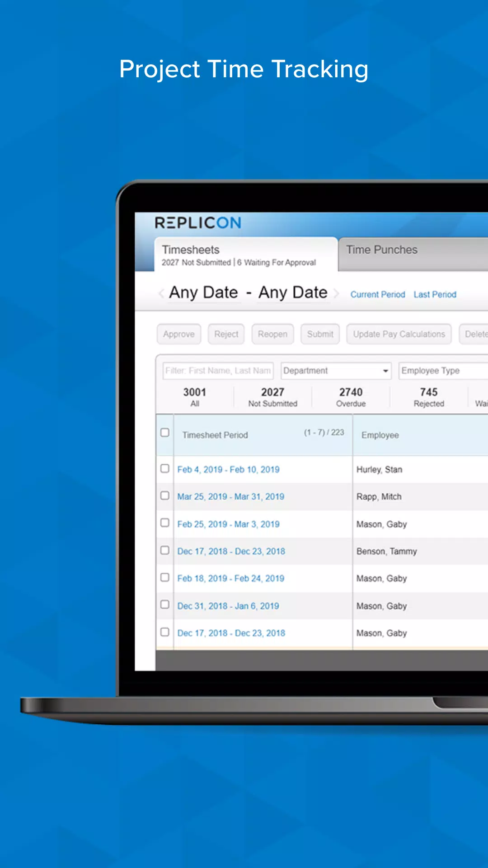Image resolution: width=488 pixels, height=868 pixels.
Task: Select checkbox for Rapp, Mitch timesheet
Action: (165, 495)
